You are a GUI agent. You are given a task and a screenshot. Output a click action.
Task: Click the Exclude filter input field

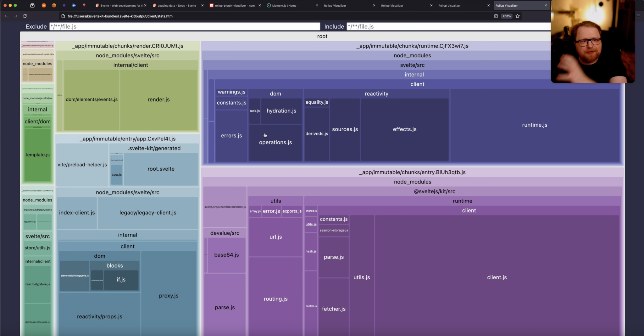184,26
